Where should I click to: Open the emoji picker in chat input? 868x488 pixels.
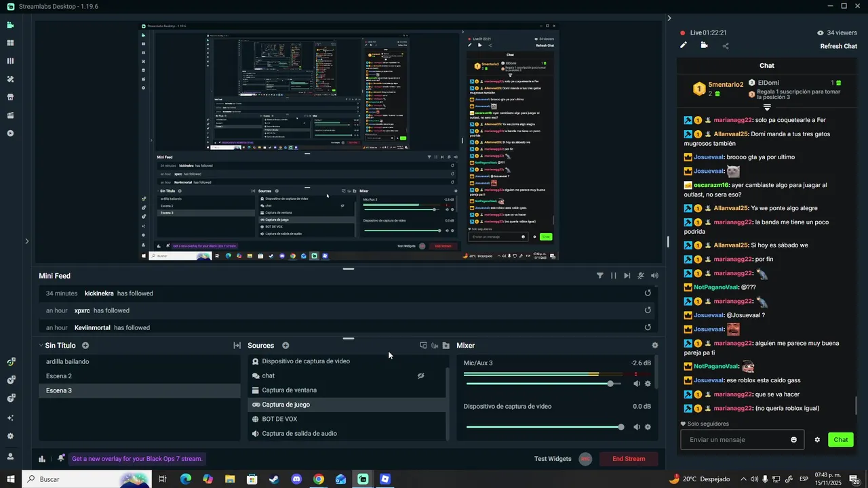pos(794,440)
